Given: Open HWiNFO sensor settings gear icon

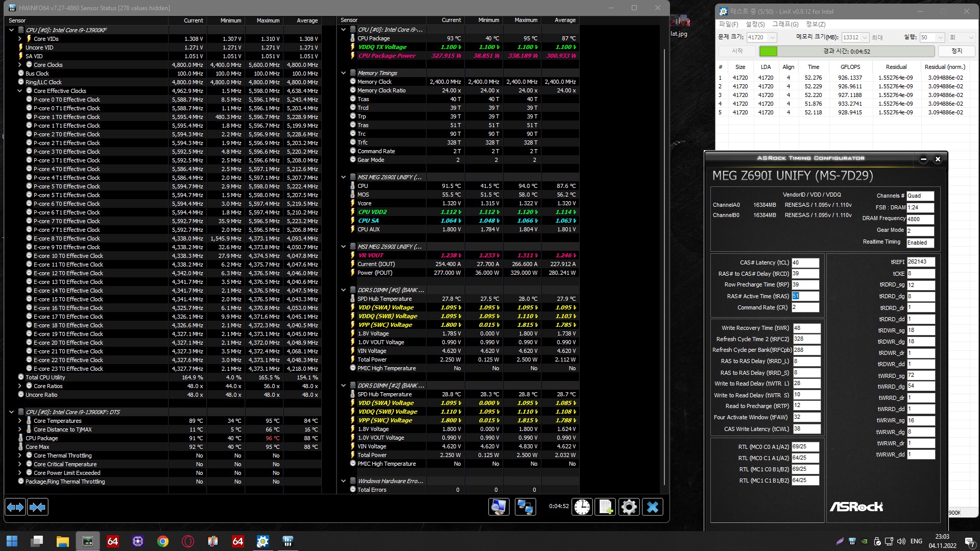Looking at the screenshot, I should [x=629, y=507].
